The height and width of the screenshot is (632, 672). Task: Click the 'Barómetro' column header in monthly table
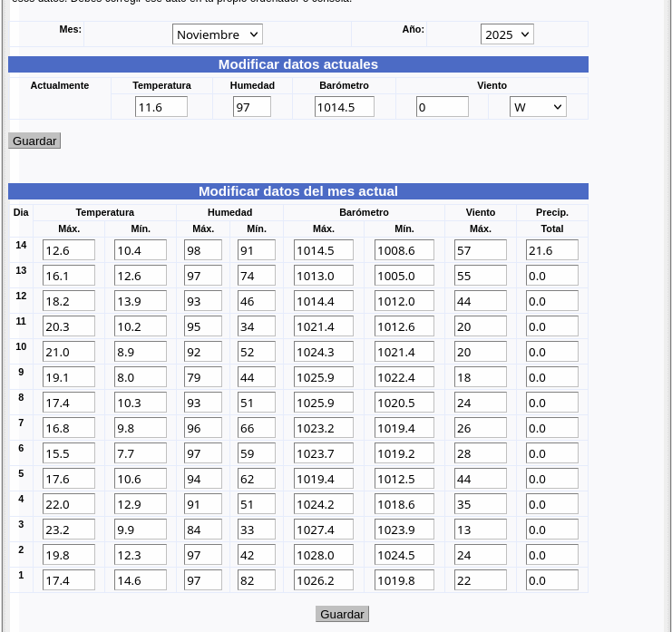364,212
